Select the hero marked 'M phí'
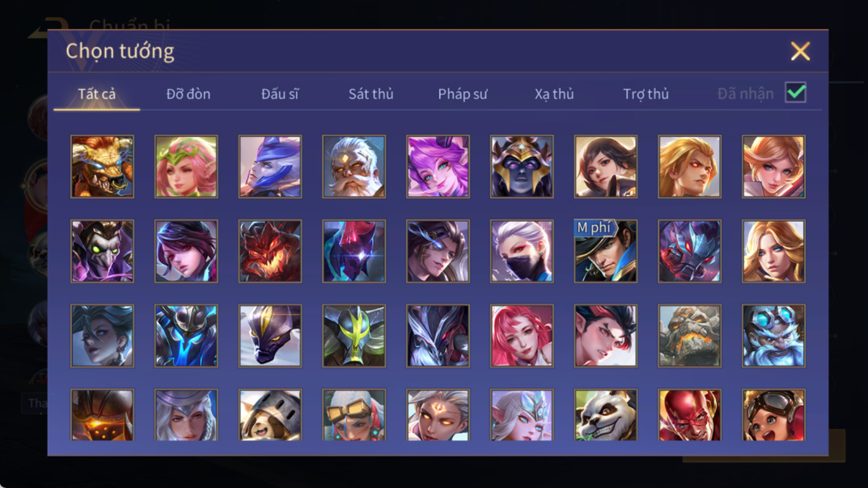The width and height of the screenshot is (868, 488). (606, 251)
